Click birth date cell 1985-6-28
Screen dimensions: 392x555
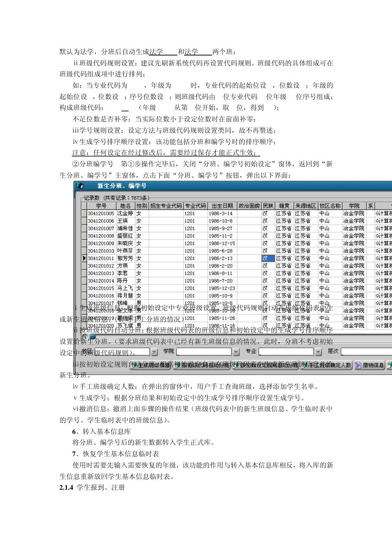(222, 251)
